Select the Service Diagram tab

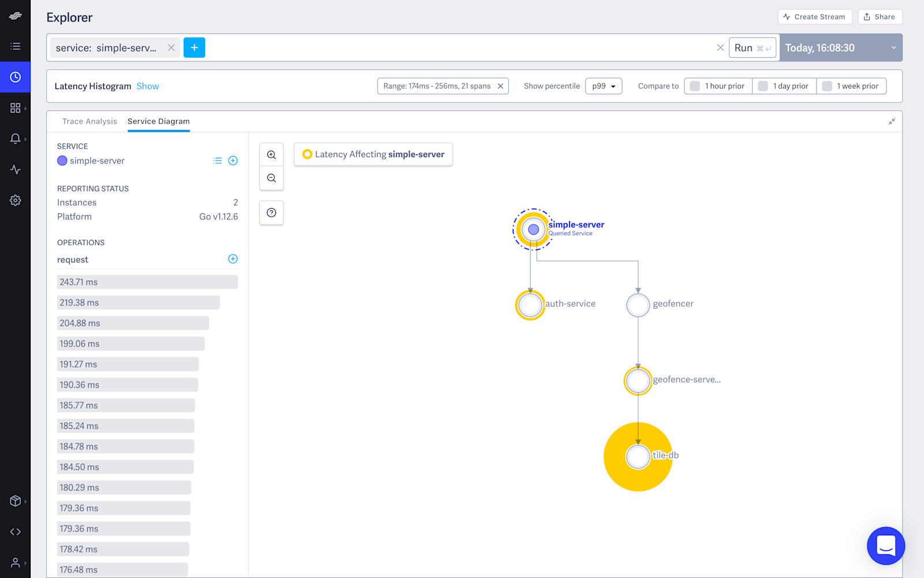[159, 121]
